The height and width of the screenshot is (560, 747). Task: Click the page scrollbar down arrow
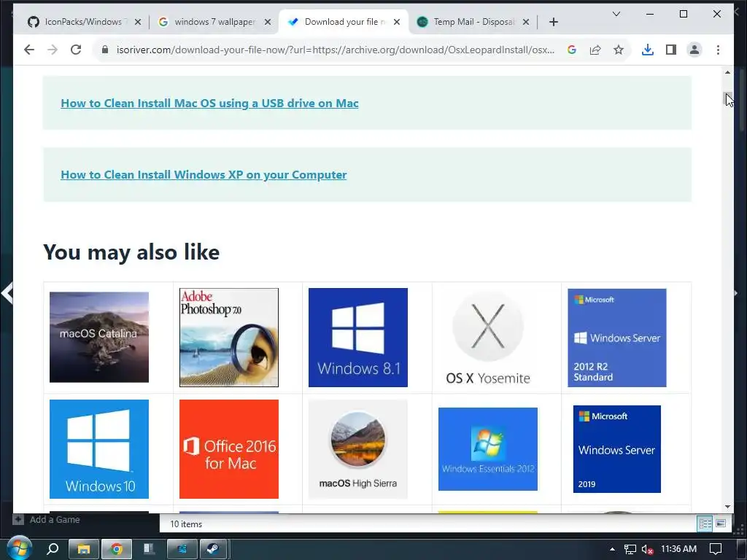tap(727, 507)
